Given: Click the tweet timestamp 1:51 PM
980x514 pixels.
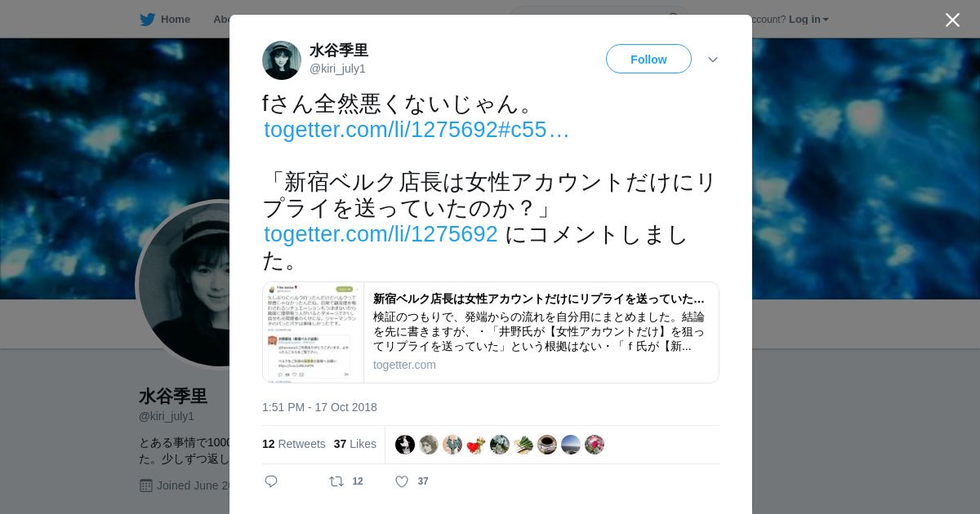Looking at the screenshot, I should (x=319, y=407).
